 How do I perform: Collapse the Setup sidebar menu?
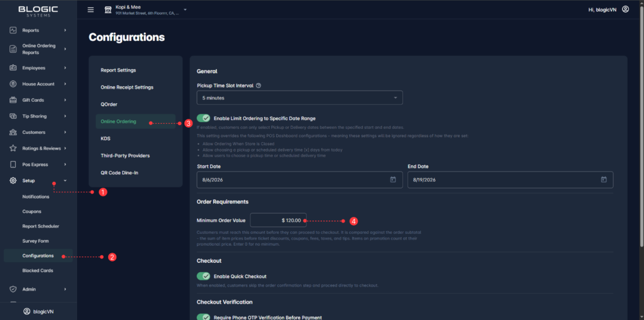click(65, 180)
